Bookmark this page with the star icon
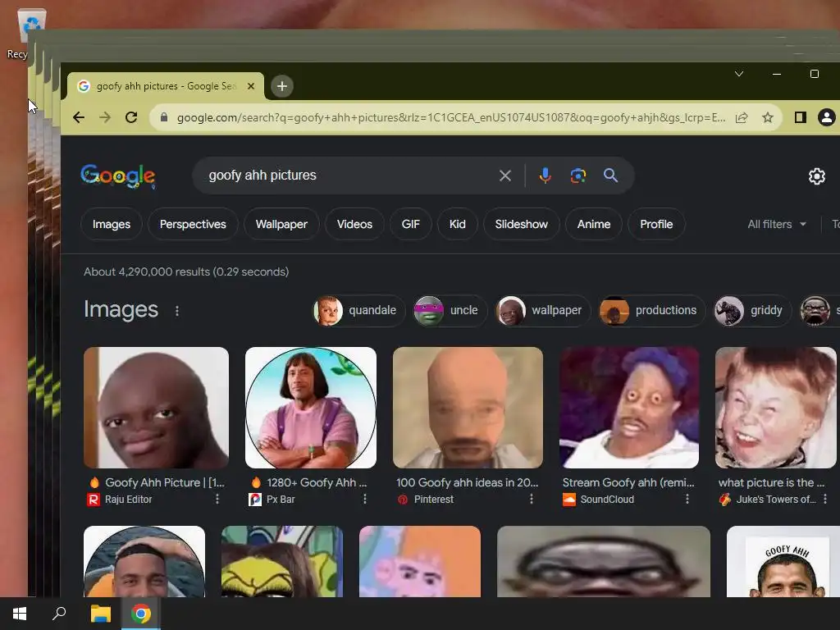840x630 pixels. (x=768, y=117)
